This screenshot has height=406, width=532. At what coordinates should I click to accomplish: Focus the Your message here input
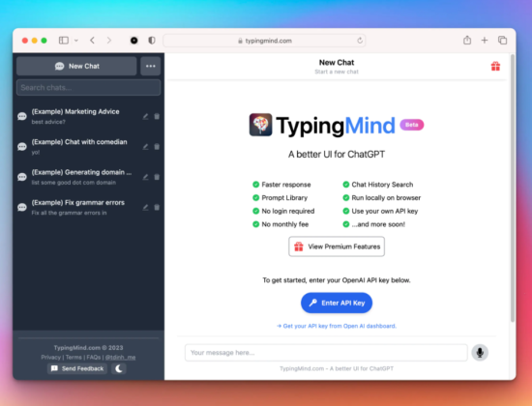[326, 353]
